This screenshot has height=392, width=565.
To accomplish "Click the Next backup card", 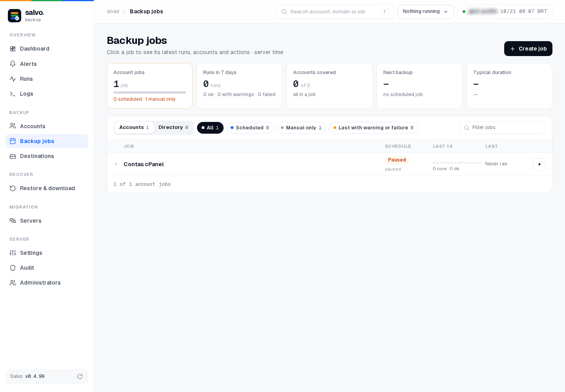I will pos(419,86).
